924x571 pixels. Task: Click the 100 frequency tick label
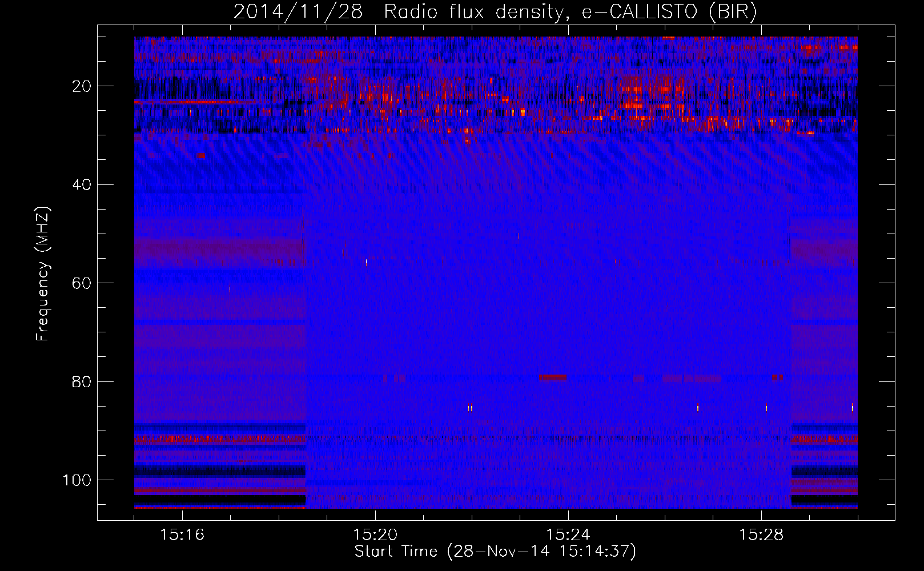(77, 480)
